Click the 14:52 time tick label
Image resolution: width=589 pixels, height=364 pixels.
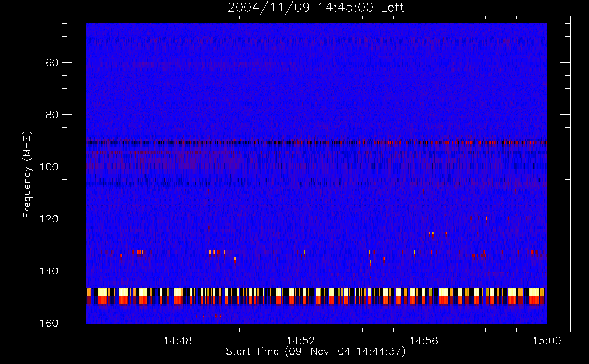pos(301,341)
